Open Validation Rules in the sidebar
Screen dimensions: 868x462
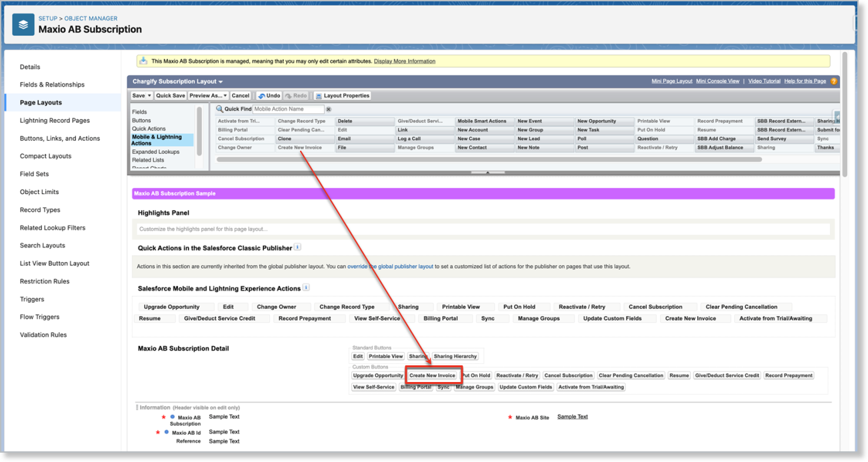44,335
